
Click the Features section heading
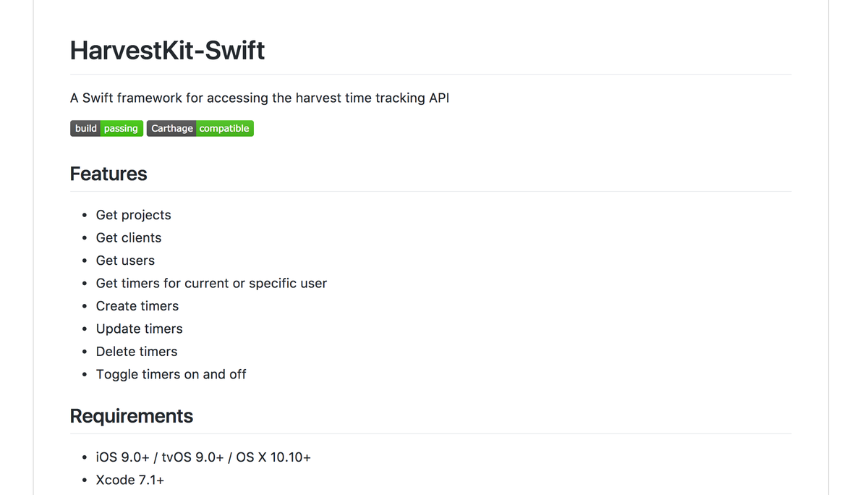point(109,174)
